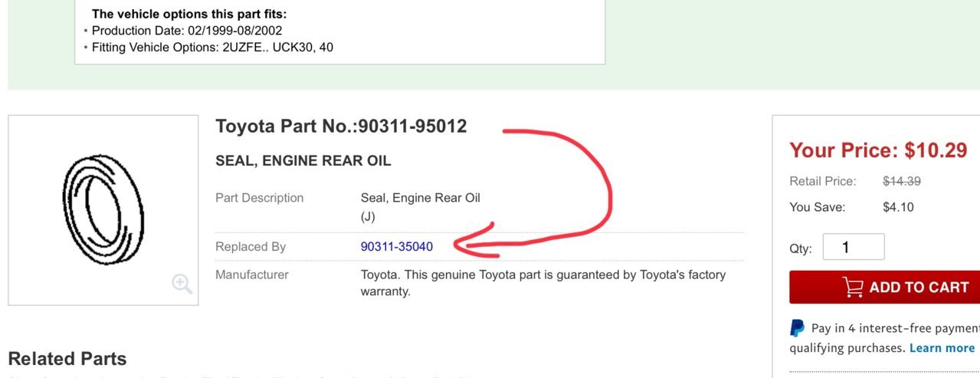The image size is (980, 378).
Task: Click the PayPal logo icon
Action: coord(798,328)
